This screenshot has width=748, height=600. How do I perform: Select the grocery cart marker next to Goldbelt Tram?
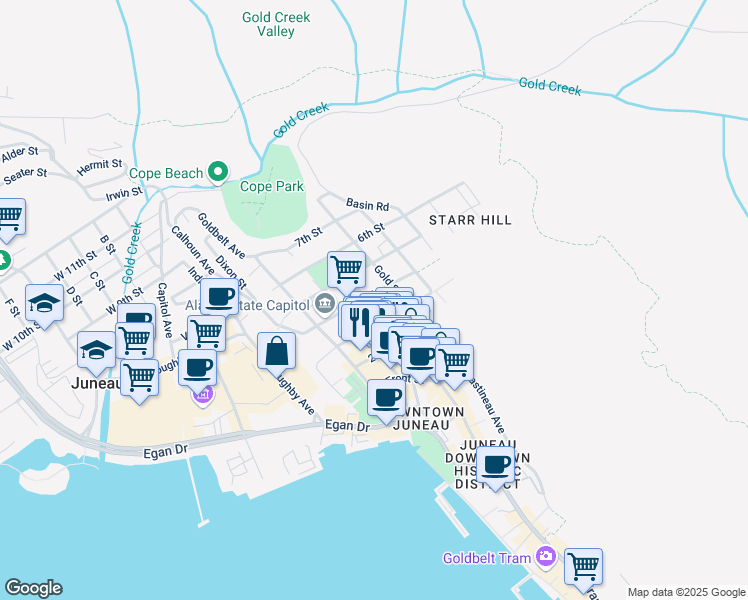pyautogui.click(x=583, y=568)
